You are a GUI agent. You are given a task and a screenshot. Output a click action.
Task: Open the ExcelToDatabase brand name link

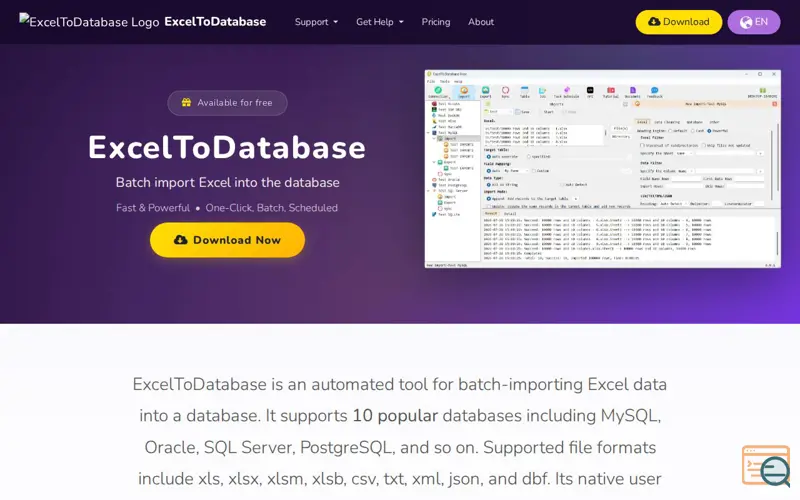tap(215, 21)
